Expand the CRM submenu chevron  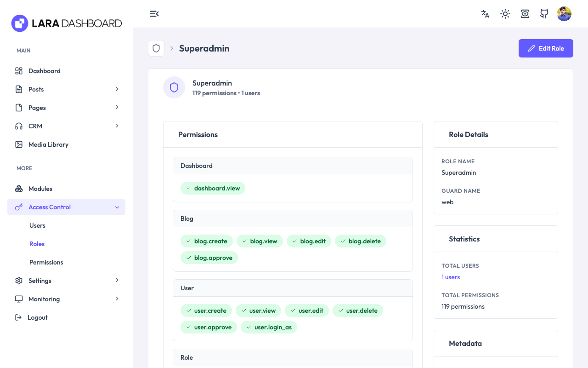tap(117, 126)
